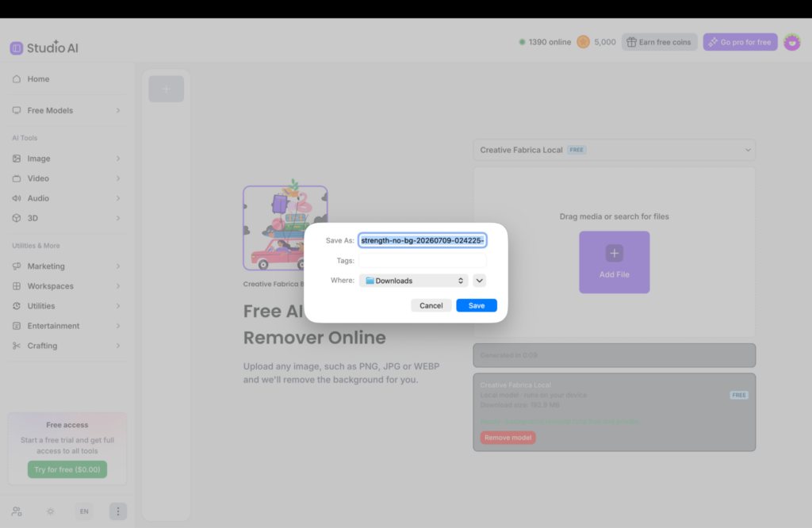Select the Free Models monitor icon
This screenshot has width=812, height=528.
(17, 110)
